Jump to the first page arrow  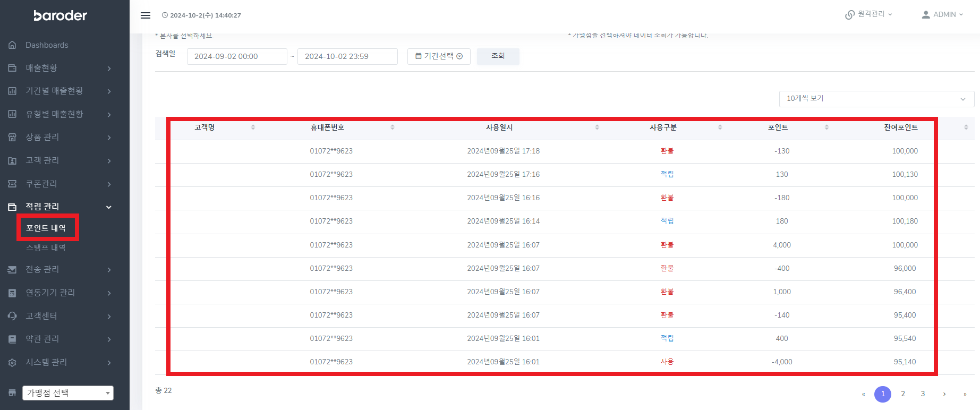coord(864,394)
